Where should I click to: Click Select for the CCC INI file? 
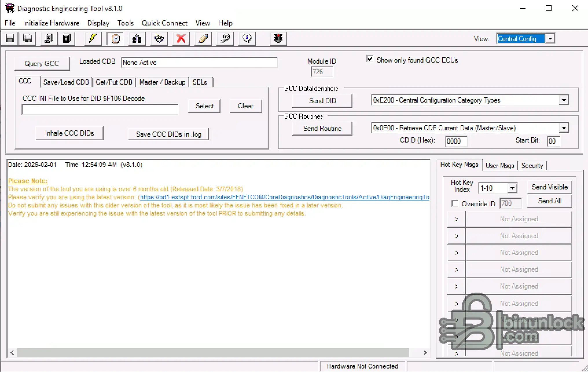click(205, 106)
